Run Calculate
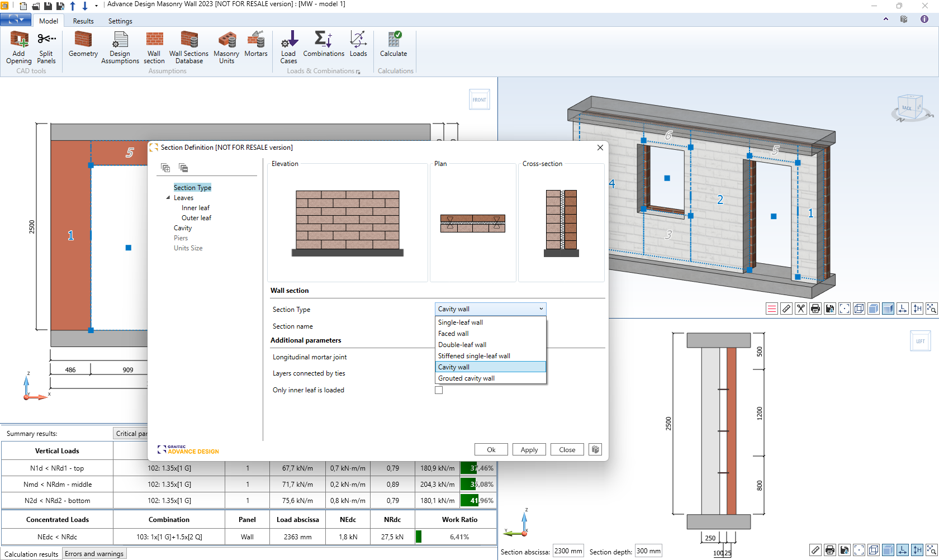Image resolution: width=939 pixels, height=560 pixels. coord(393,44)
